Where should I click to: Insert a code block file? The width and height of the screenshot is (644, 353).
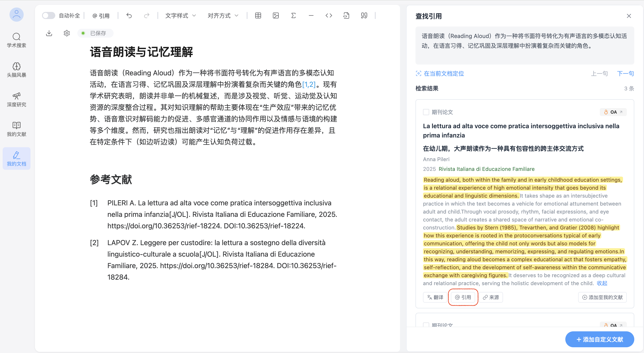pos(347,15)
